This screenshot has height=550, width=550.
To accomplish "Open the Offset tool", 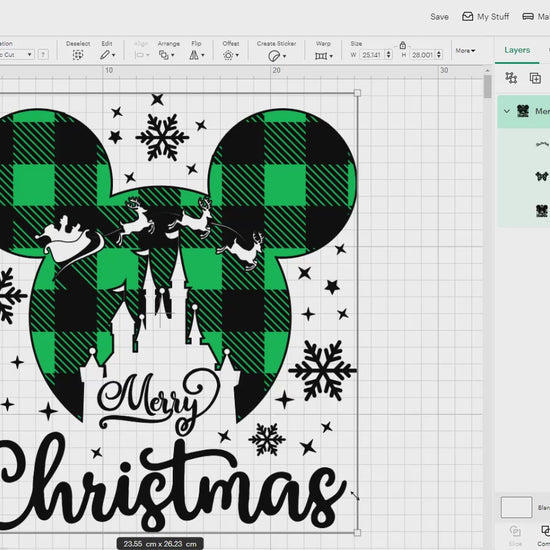I will click(x=228, y=55).
